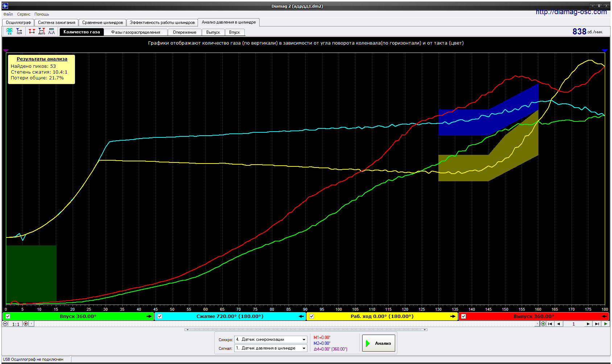Toggle the Сжатие 720.00° checkbox
The height and width of the screenshot is (364, 612).
[160, 317]
